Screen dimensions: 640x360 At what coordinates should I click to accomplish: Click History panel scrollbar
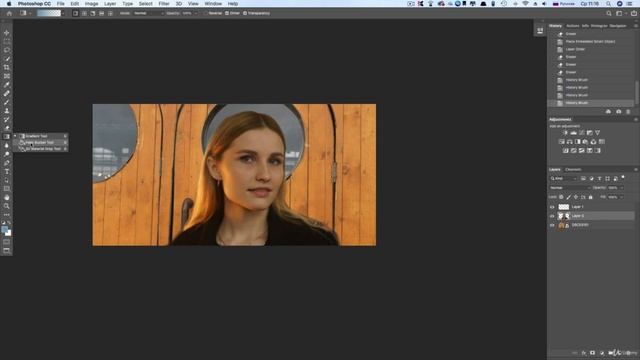(636, 92)
